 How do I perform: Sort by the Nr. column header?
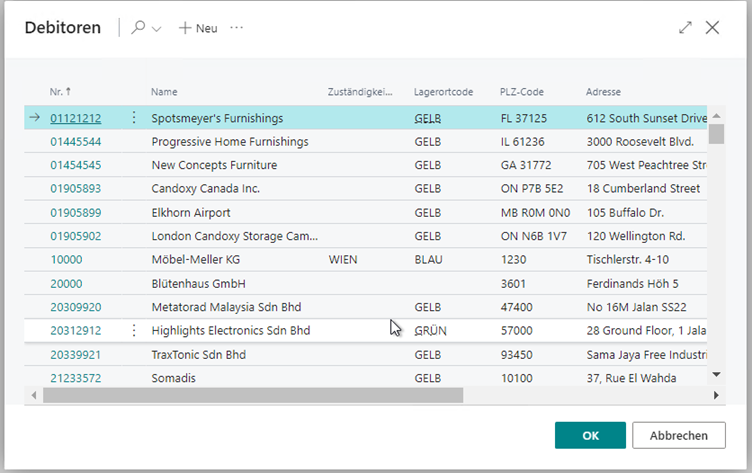60,92
